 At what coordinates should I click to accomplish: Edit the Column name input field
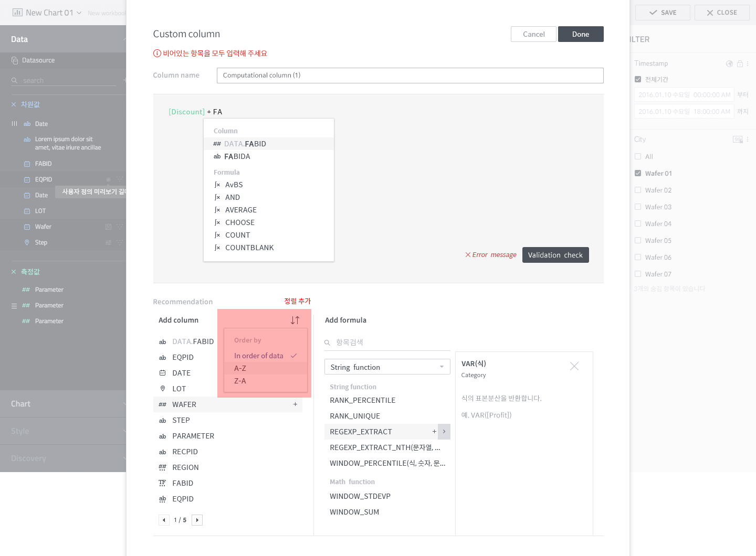point(410,76)
